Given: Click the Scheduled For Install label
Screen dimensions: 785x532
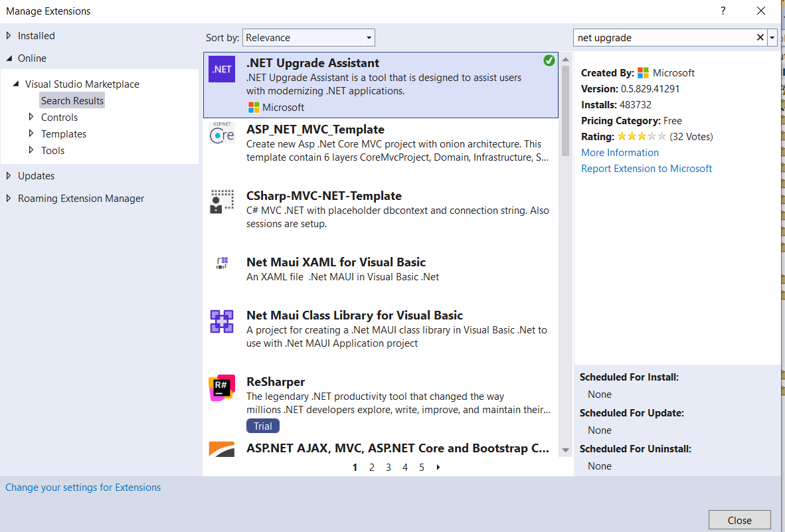Looking at the screenshot, I should pos(630,377).
